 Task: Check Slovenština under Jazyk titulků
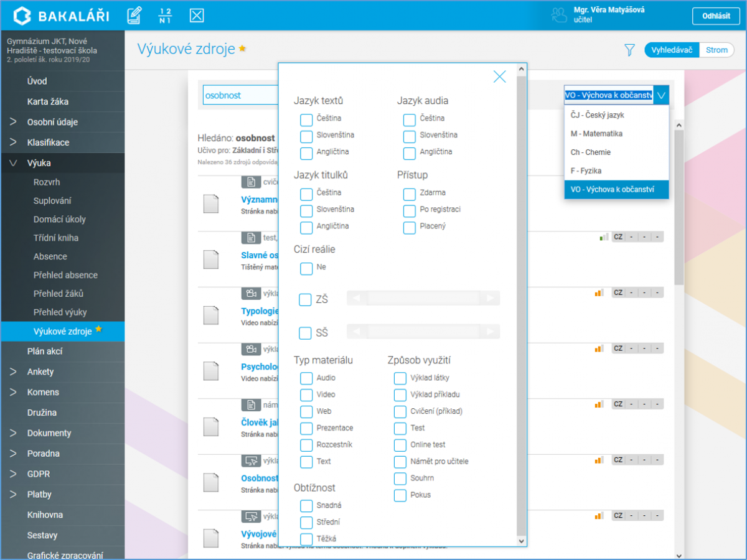pyautogui.click(x=306, y=211)
